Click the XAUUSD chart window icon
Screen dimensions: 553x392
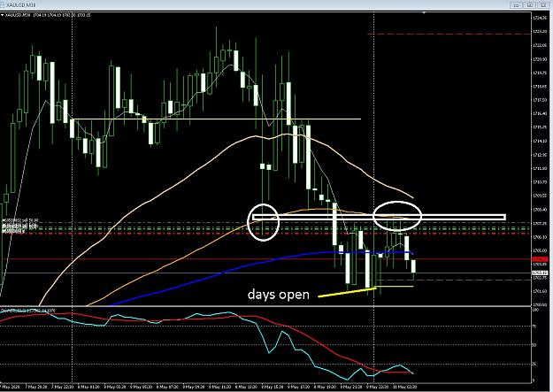click(4, 5)
